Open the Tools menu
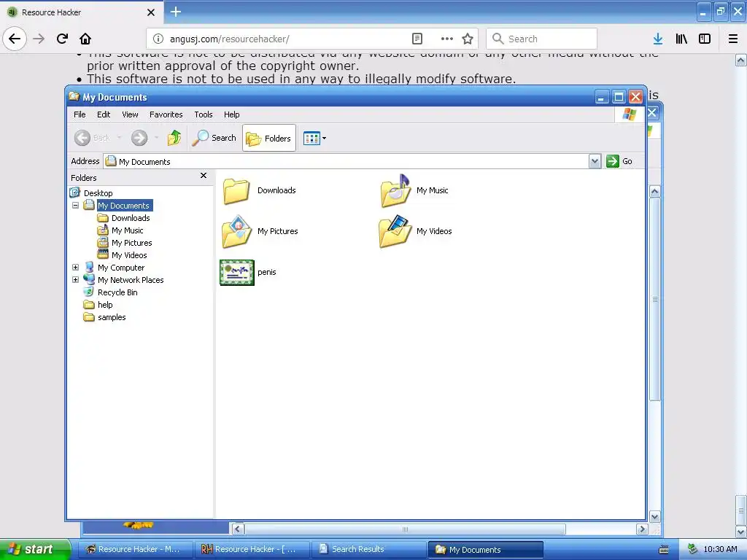 [x=204, y=114]
